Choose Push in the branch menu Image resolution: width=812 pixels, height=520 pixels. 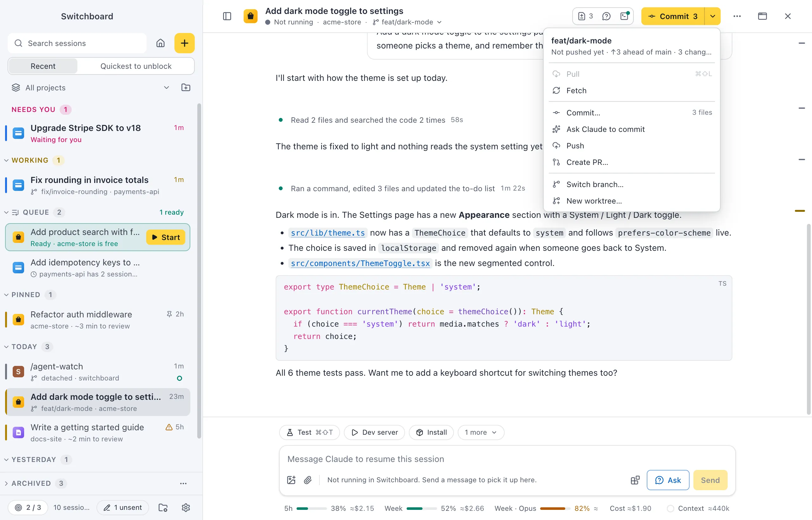tap(632, 146)
